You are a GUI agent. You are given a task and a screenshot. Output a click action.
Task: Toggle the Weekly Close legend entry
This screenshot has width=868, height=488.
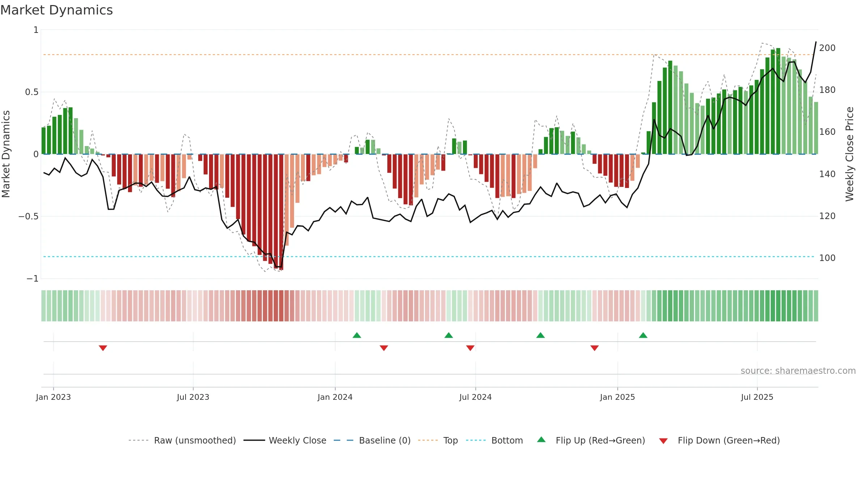(285, 440)
